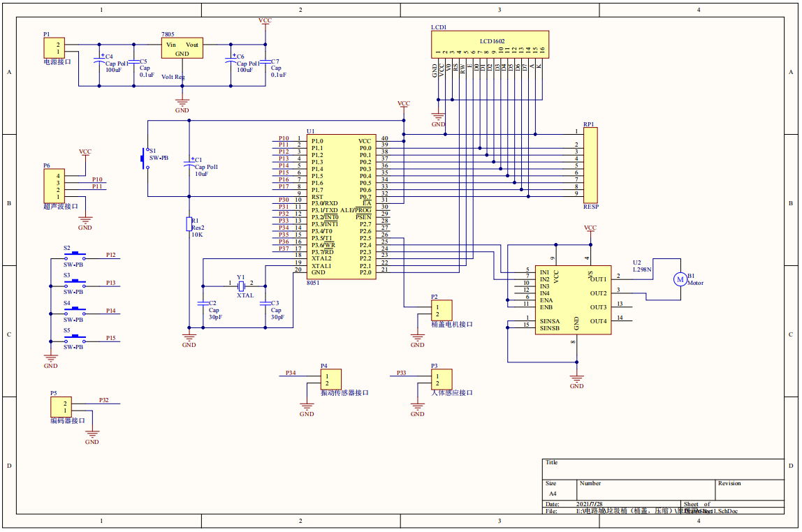This screenshot has height=532, width=802.
Task: Click the RST pin label on U1
Action: (x=317, y=197)
